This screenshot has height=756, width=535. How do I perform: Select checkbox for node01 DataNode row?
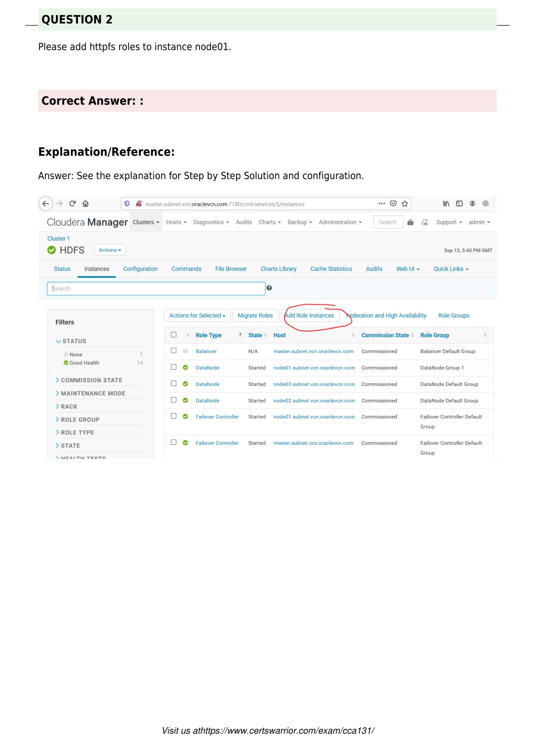(173, 367)
